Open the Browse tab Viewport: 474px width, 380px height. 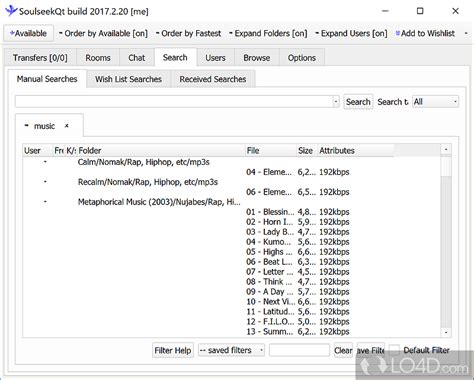[257, 58]
